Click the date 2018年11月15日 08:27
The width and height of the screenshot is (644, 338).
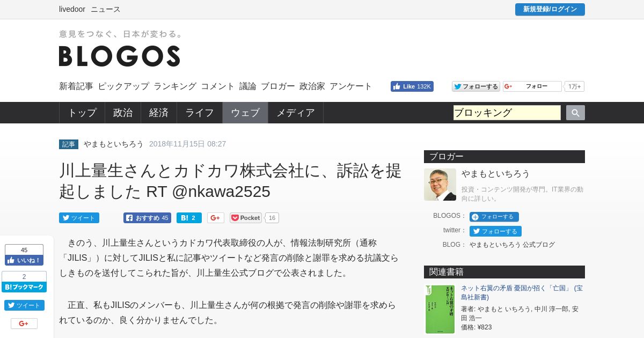pyautogui.click(x=188, y=144)
